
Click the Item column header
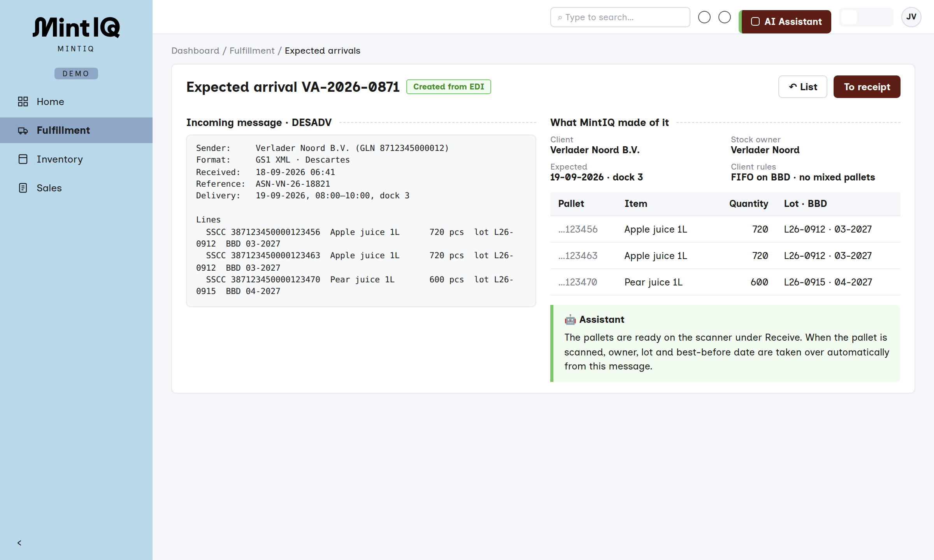point(636,203)
